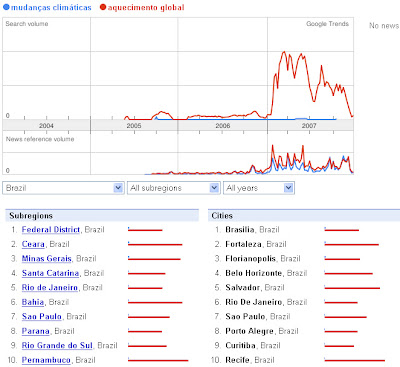Click the Rio Grande do Sul link
The image size is (400, 367).
click(57, 345)
